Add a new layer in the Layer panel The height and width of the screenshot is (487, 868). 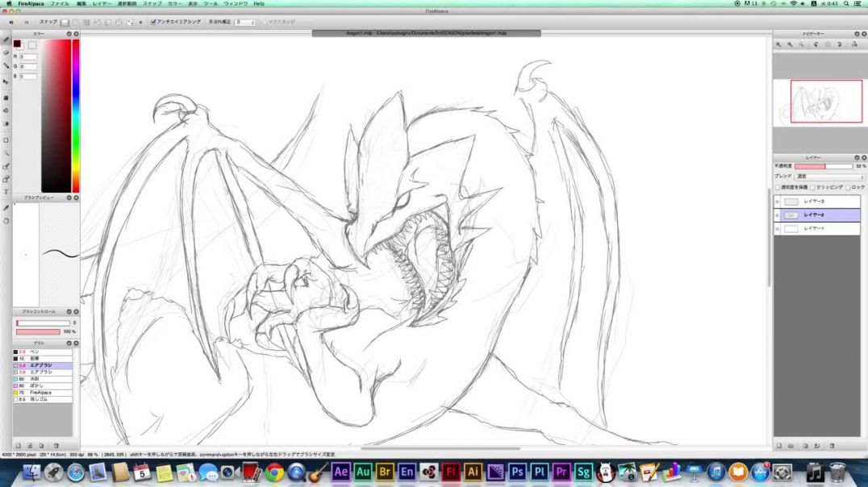point(779,446)
